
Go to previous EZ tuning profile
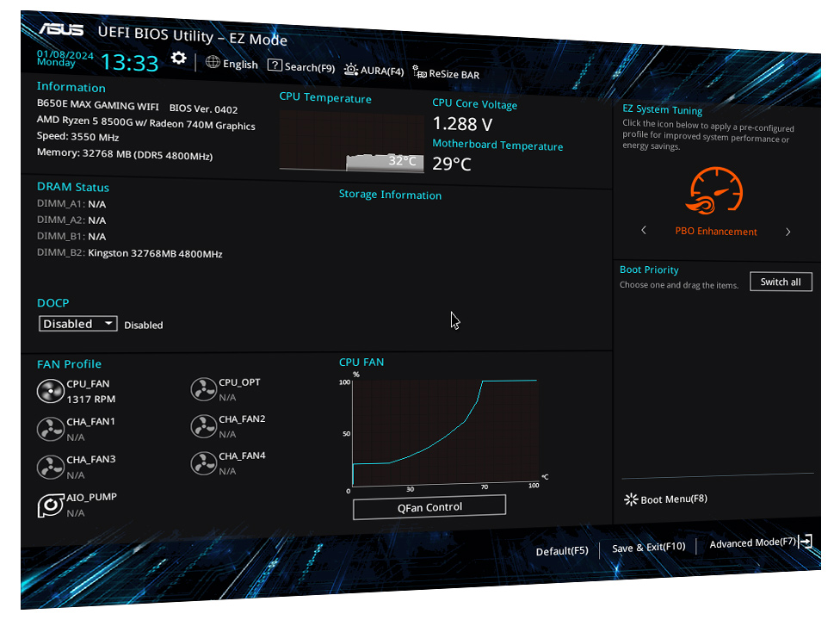coord(644,230)
